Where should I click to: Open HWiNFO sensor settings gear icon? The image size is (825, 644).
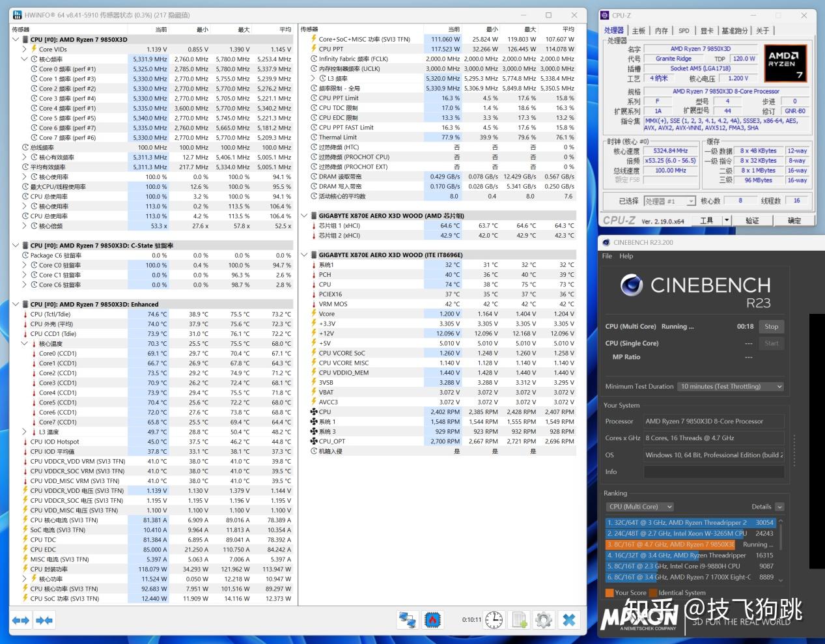click(x=544, y=620)
